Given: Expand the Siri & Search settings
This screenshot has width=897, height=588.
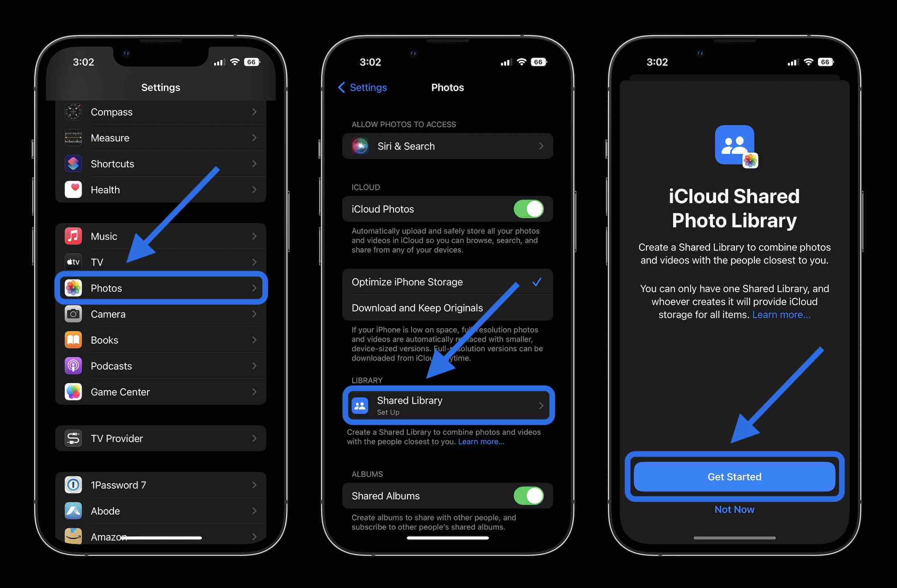Looking at the screenshot, I should click(x=447, y=146).
